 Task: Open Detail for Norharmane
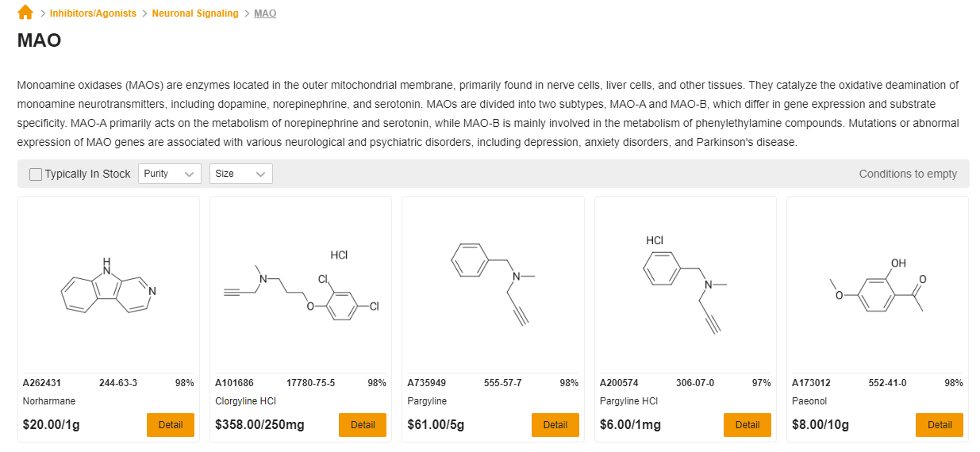[x=171, y=425]
